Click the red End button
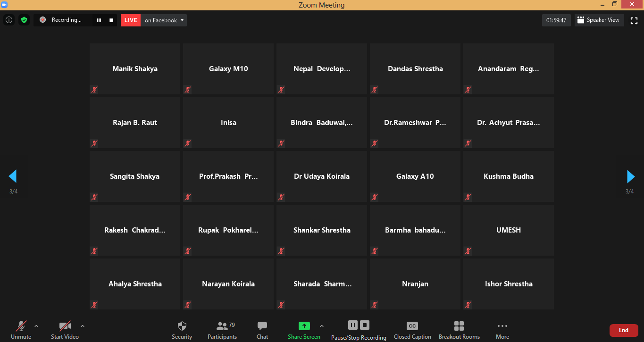 point(623,330)
